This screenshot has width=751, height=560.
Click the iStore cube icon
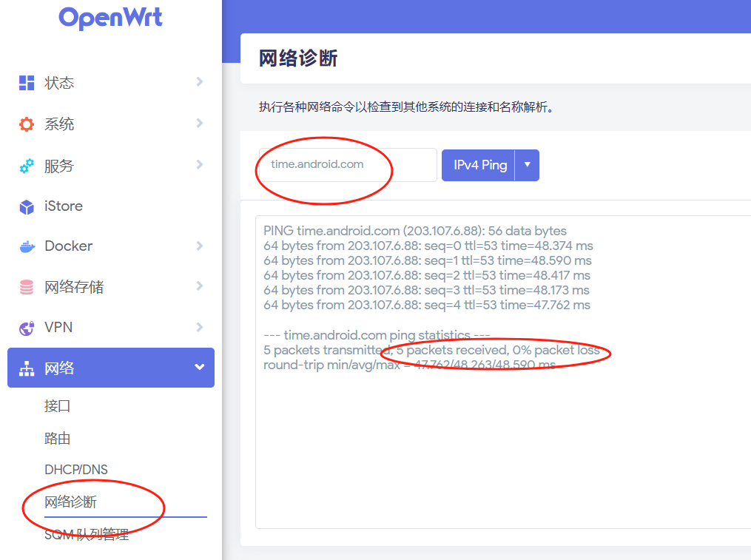27,206
